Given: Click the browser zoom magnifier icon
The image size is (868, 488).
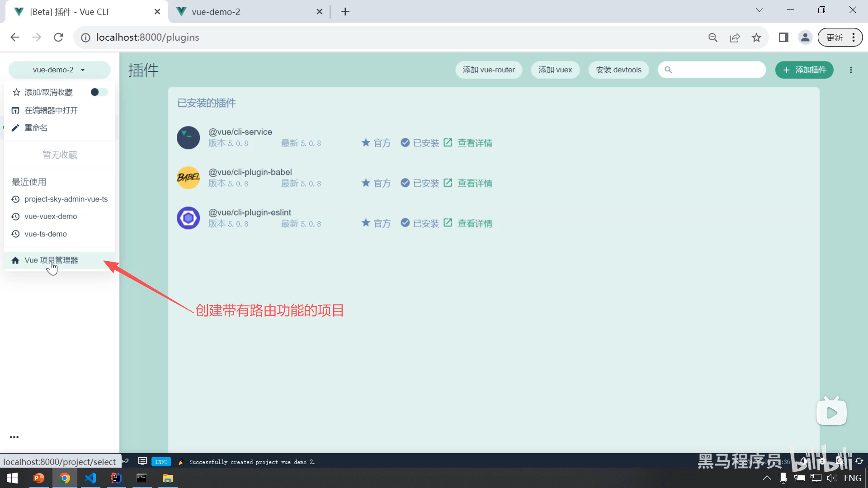Looking at the screenshot, I should point(713,38).
